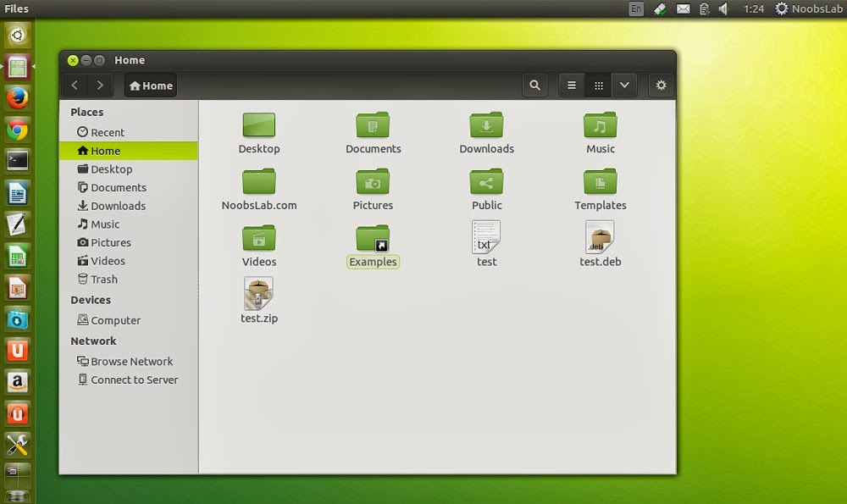The image size is (847, 504).
Task: Select Documents in the sidebar
Action: pos(128,187)
